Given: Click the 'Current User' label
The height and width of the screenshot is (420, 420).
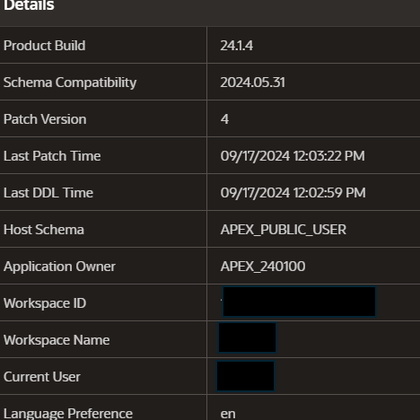Looking at the screenshot, I should coord(42,377).
